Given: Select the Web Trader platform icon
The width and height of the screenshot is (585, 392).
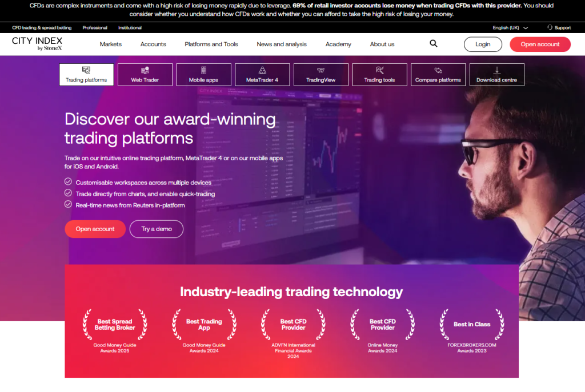Looking at the screenshot, I should click(x=145, y=71).
